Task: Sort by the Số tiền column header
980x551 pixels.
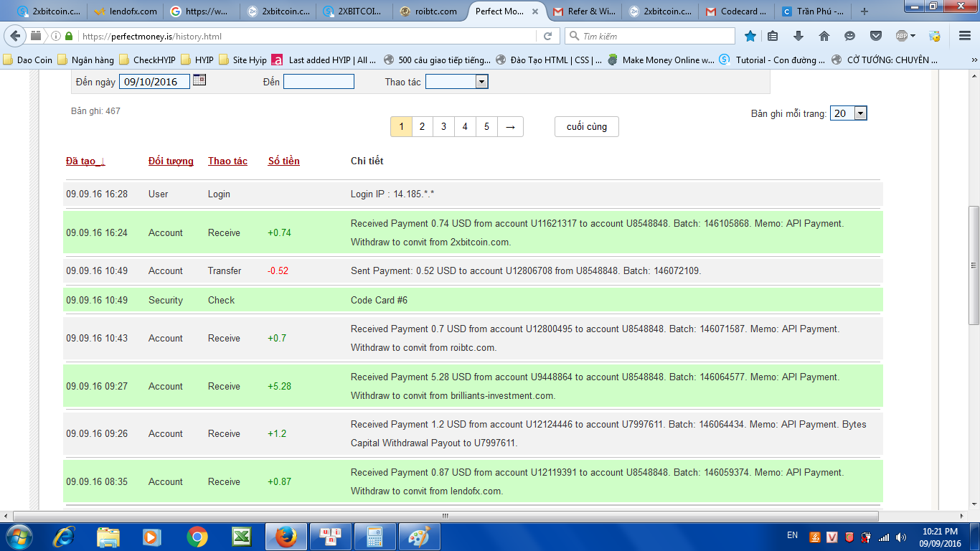Action: click(284, 161)
